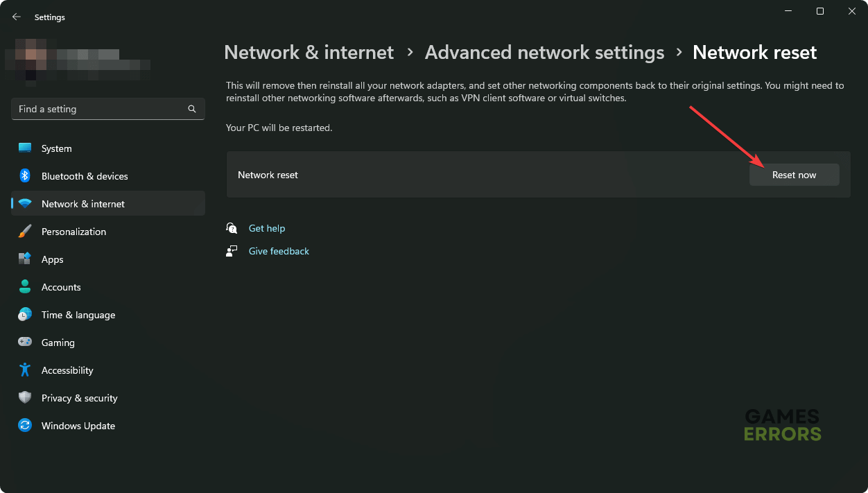Return to Advanced network settings breadcrumb

544,53
